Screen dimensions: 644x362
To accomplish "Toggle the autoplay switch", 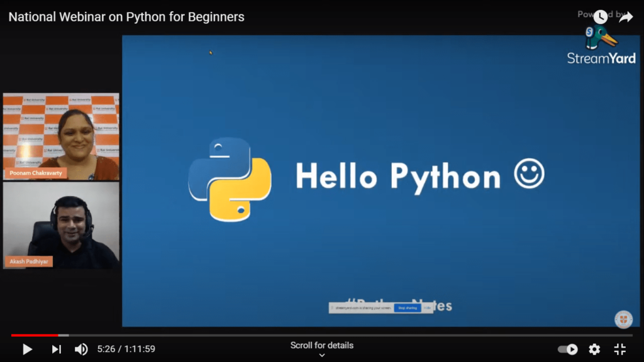I will [568, 349].
